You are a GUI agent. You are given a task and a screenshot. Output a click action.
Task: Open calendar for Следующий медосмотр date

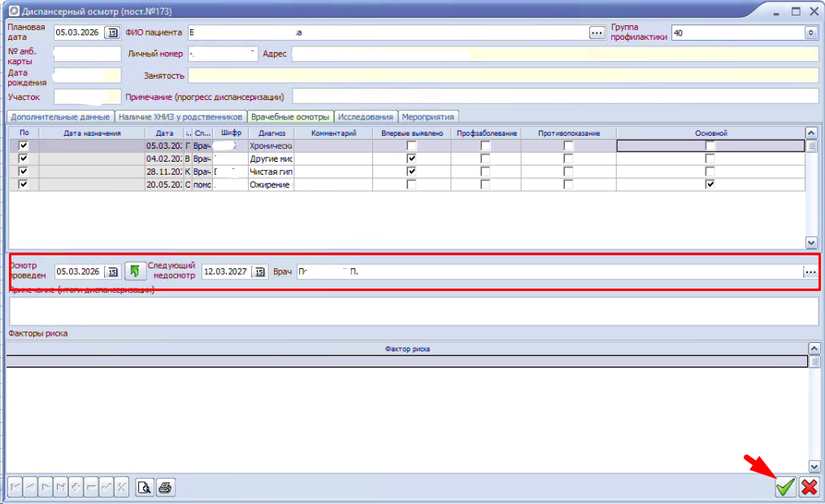click(x=259, y=272)
